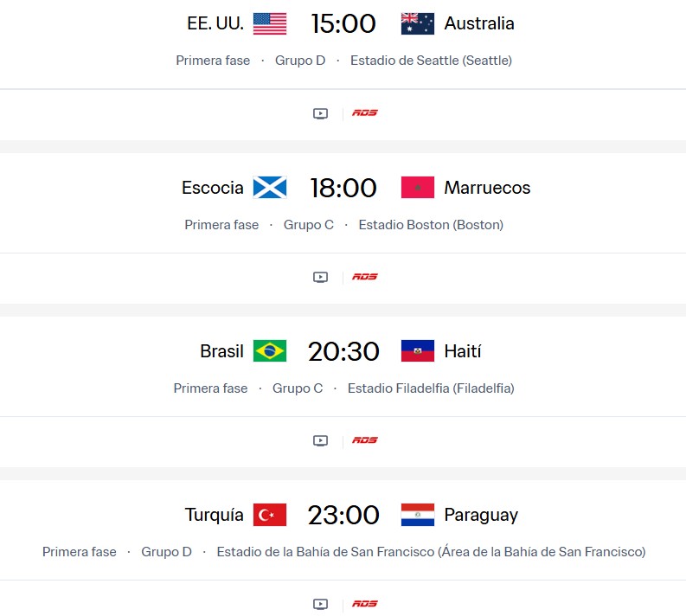Click the Morocco flag icon
This screenshot has height=616, width=686.
(418, 188)
